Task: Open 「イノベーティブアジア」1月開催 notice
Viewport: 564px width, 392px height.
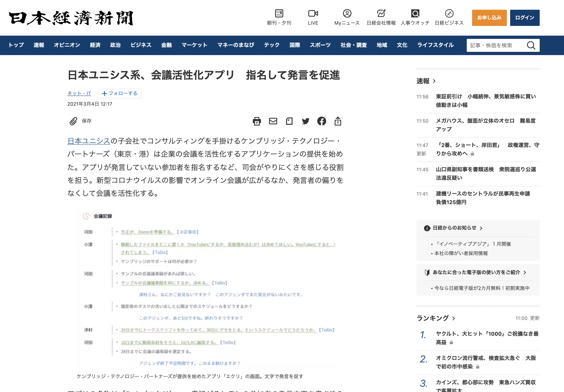Action: (x=473, y=244)
